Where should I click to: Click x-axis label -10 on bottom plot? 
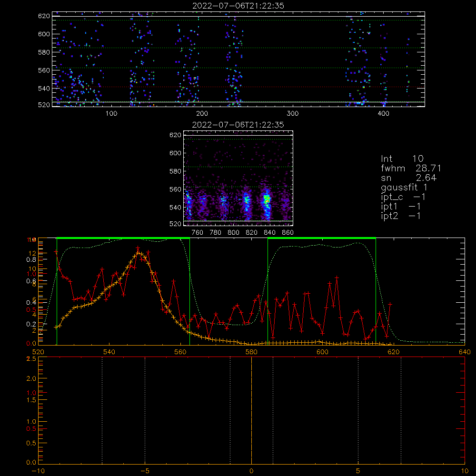(x=38, y=471)
